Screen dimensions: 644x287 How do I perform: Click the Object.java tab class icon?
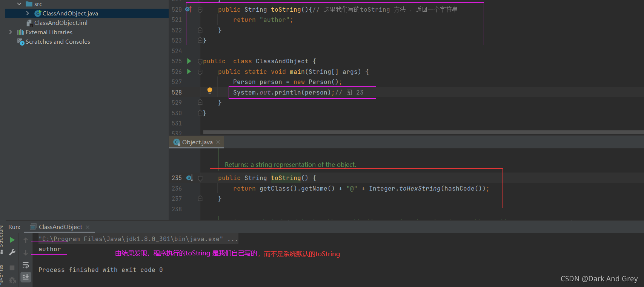tap(177, 142)
